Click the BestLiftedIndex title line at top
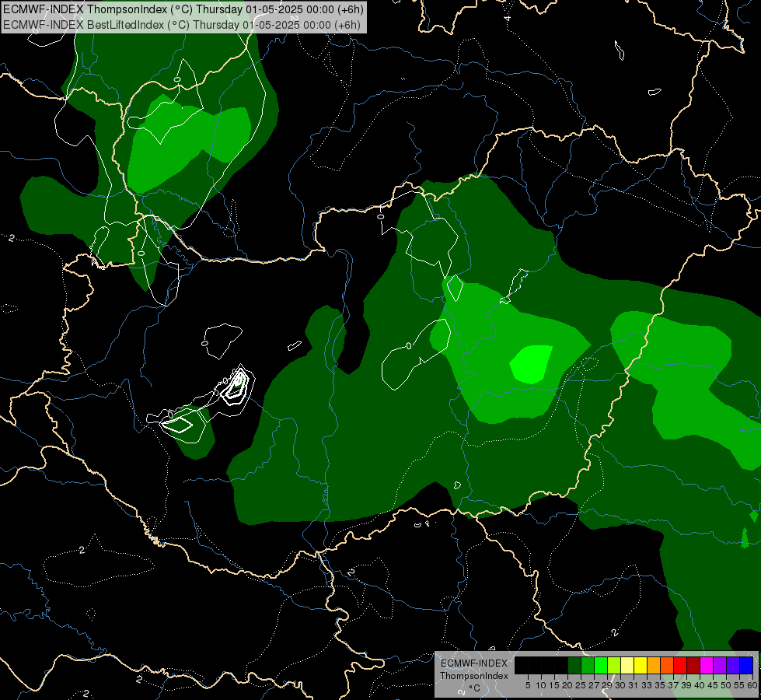This screenshot has width=761, height=700. coord(182,25)
